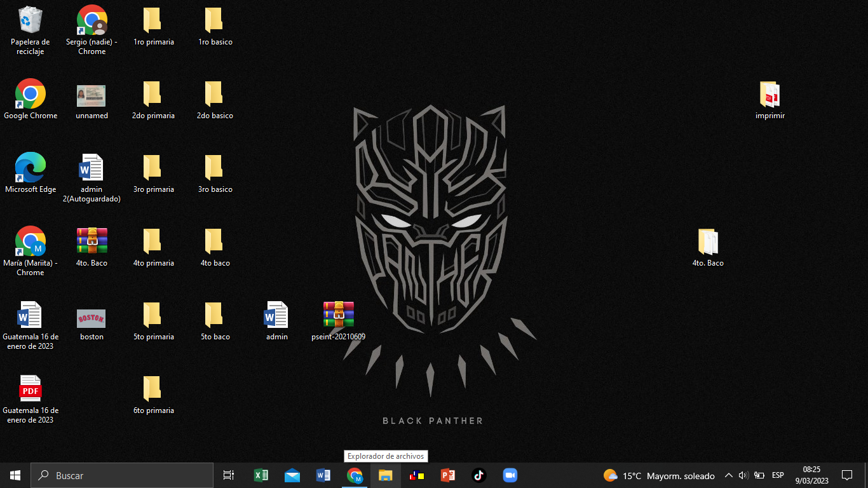Open TikTok from the taskbar

pos(479,475)
